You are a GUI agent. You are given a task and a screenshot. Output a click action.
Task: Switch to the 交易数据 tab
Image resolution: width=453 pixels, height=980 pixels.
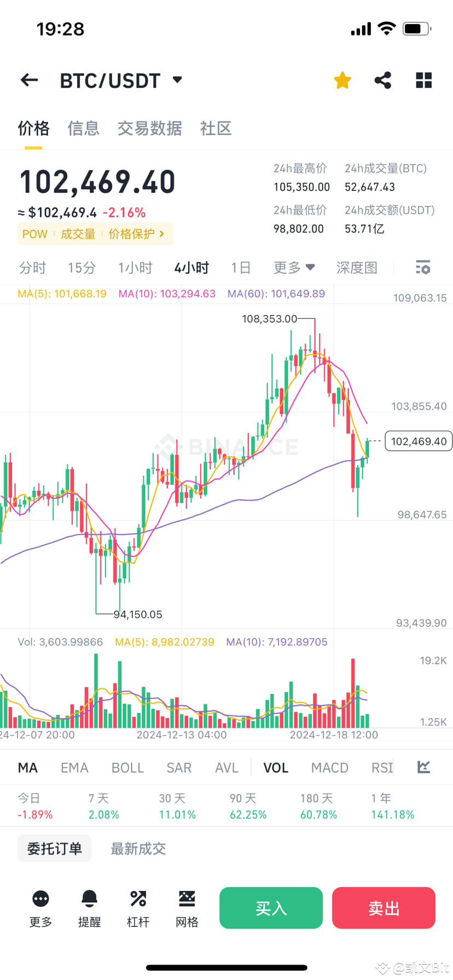pyautogui.click(x=149, y=128)
